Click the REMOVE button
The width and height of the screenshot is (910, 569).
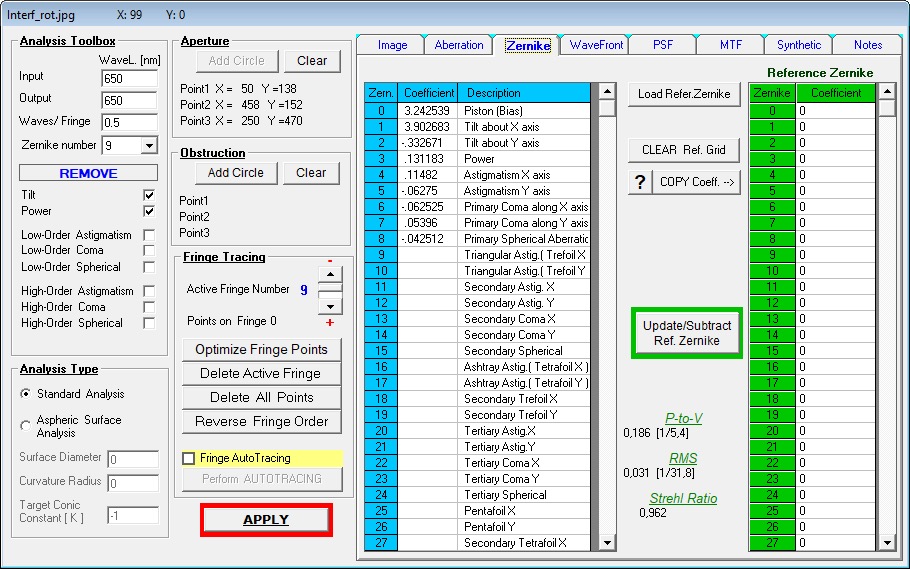pos(88,173)
